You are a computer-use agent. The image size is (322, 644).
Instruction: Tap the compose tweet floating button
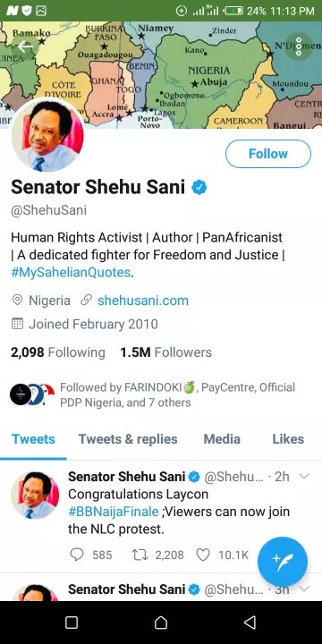click(x=283, y=562)
